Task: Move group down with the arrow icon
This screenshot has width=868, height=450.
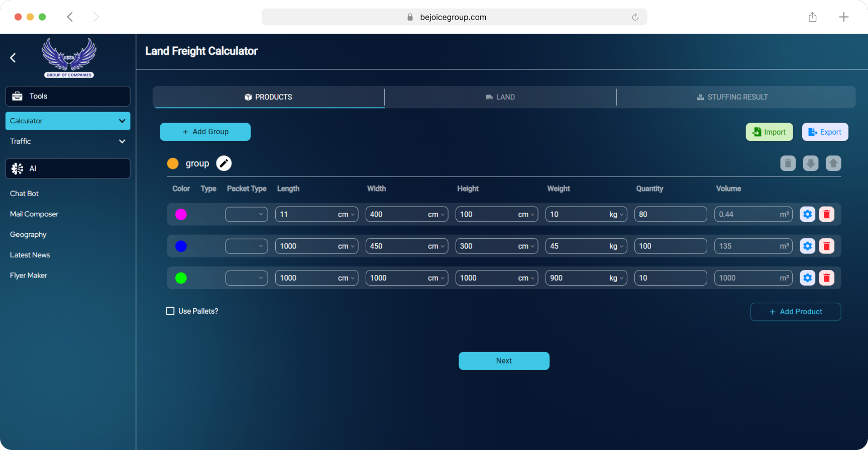Action: (810, 163)
